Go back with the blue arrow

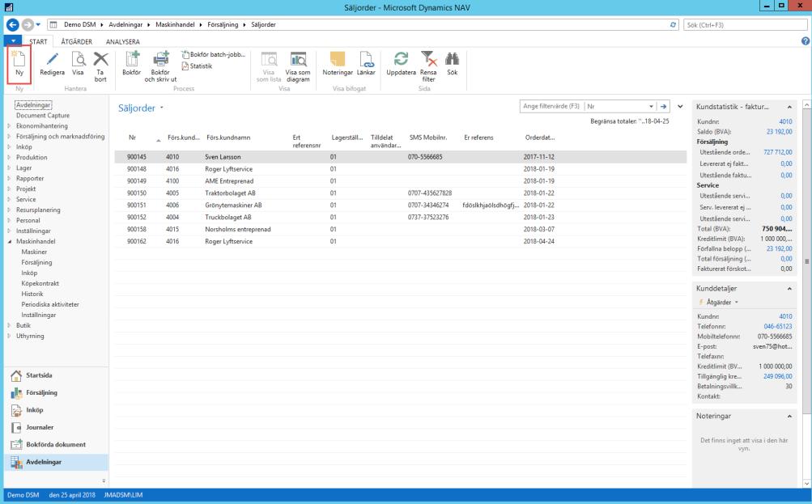point(12,24)
